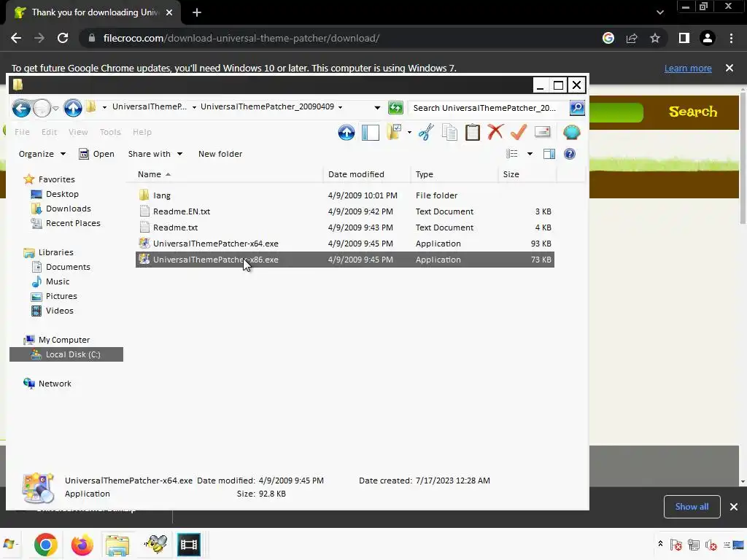Click the Search UniversalThemePatcher input field
Screen dimensions: 747x560
click(x=488, y=108)
